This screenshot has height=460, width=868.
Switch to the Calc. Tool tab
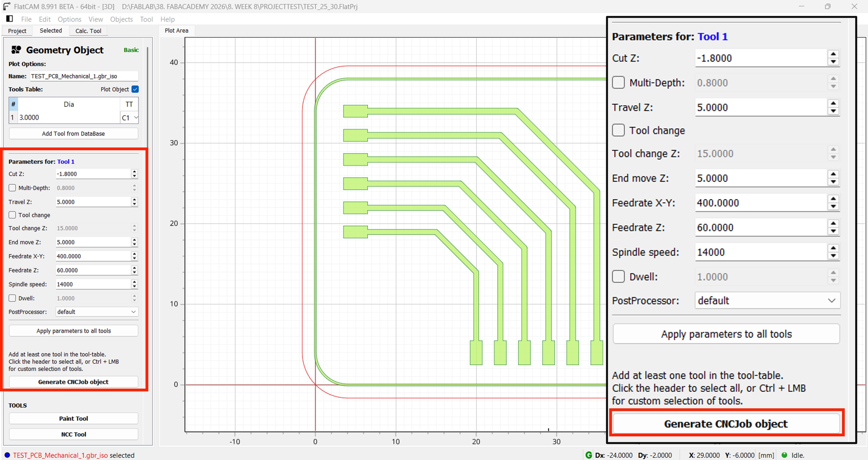88,31
